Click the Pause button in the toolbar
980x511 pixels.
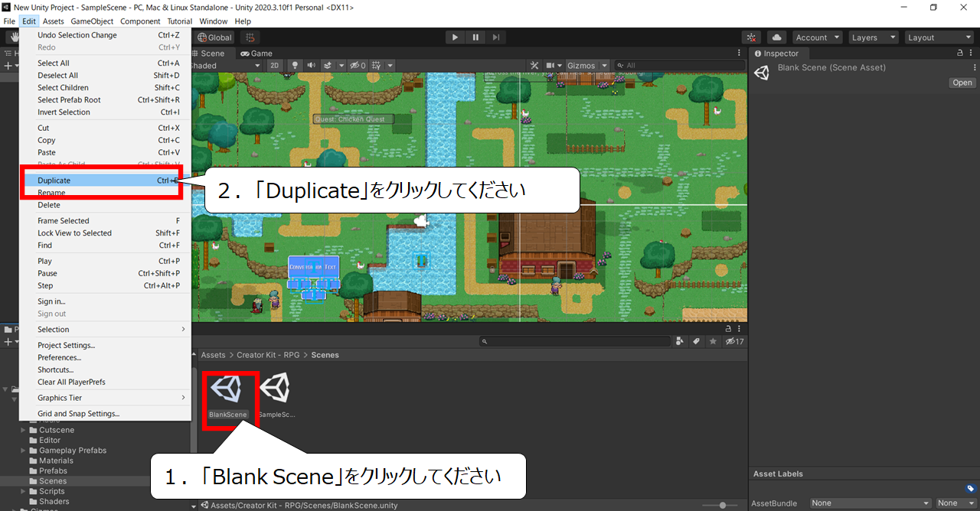coord(476,37)
